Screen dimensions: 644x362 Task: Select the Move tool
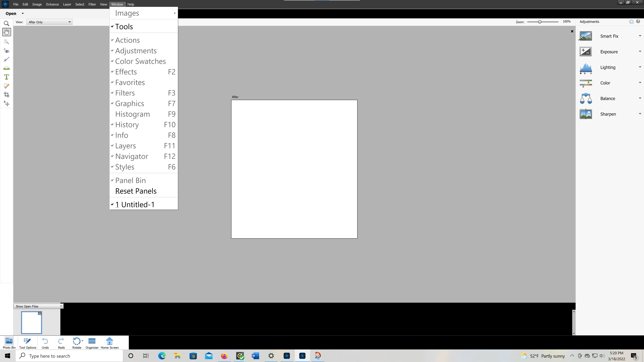[x=7, y=103]
